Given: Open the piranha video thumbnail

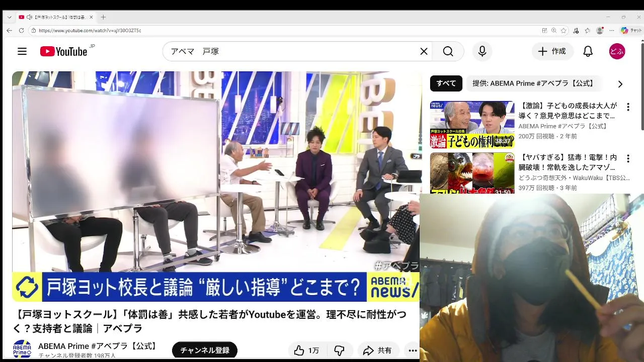Looking at the screenshot, I should [x=472, y=173].
